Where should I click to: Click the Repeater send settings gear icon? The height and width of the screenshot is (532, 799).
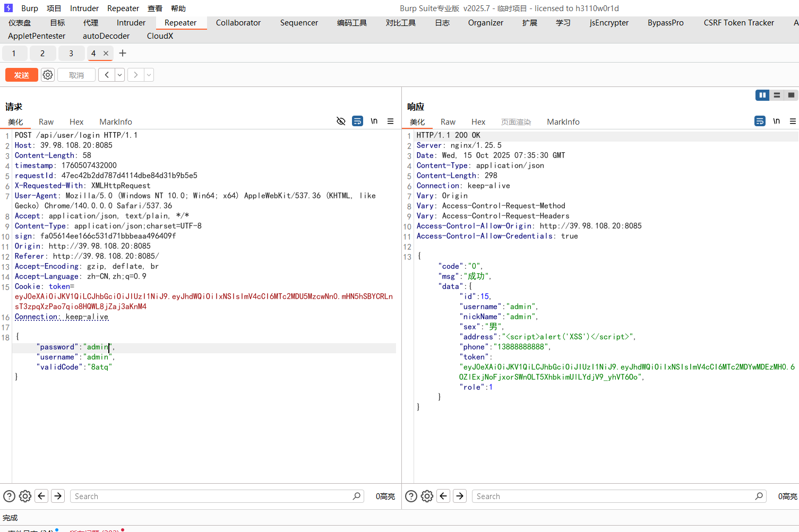tap(48, 75)
